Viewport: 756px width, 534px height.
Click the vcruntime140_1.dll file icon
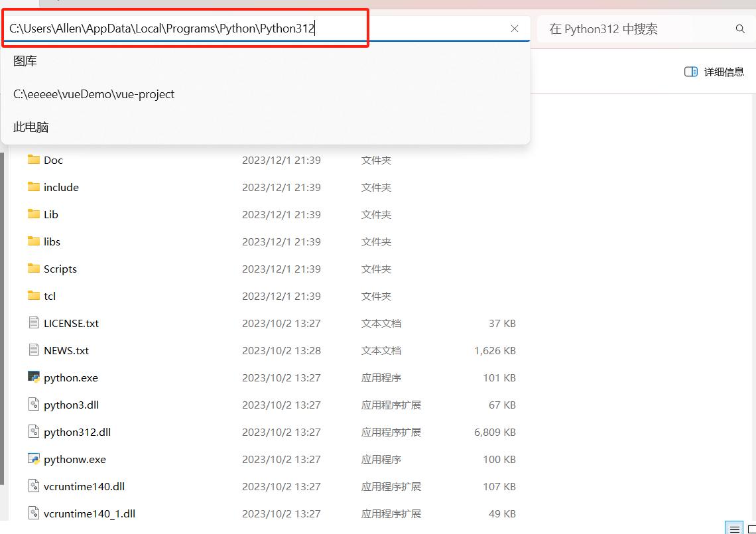(34, 513)
